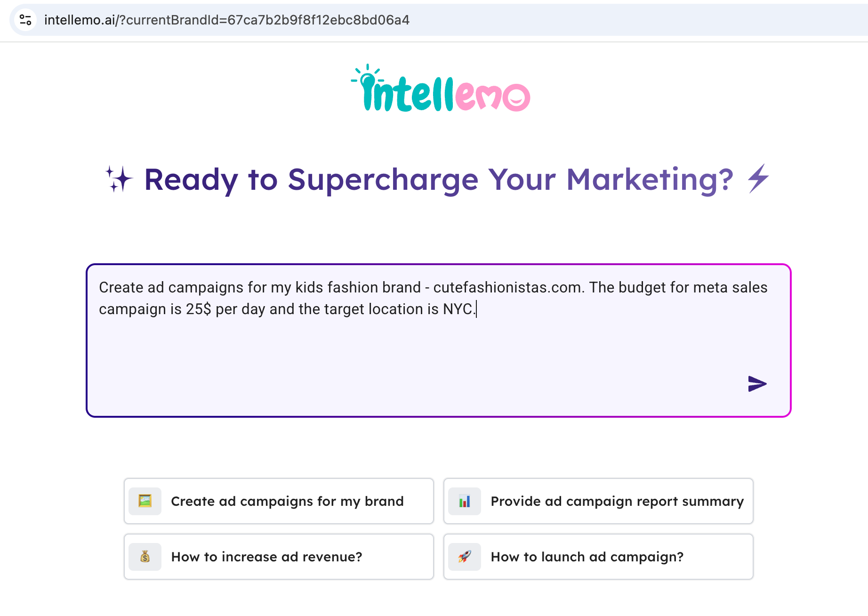Click the money bag icon

[x=145, y=557]
